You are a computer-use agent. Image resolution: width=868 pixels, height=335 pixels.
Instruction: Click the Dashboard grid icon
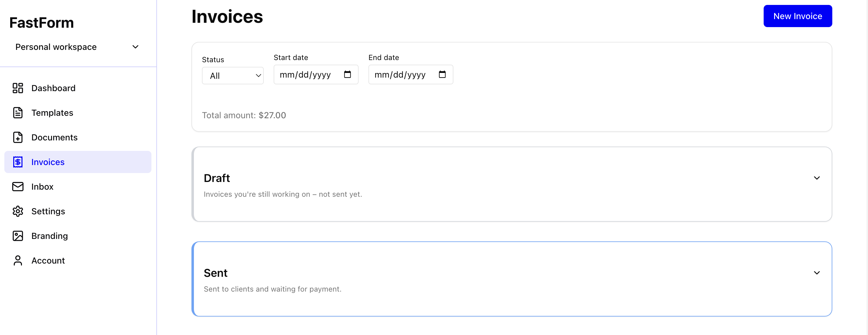click(x=18, y=88)
